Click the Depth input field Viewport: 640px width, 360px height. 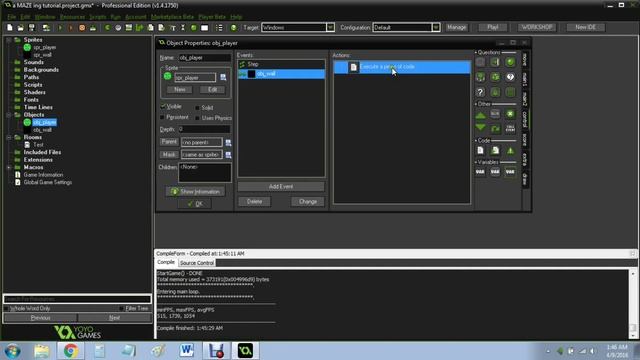(x=204, y=129)
